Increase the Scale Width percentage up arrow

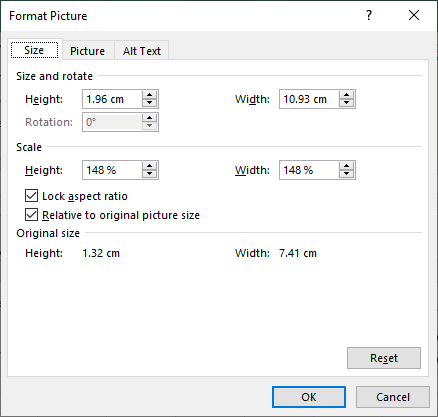(346, 166)
